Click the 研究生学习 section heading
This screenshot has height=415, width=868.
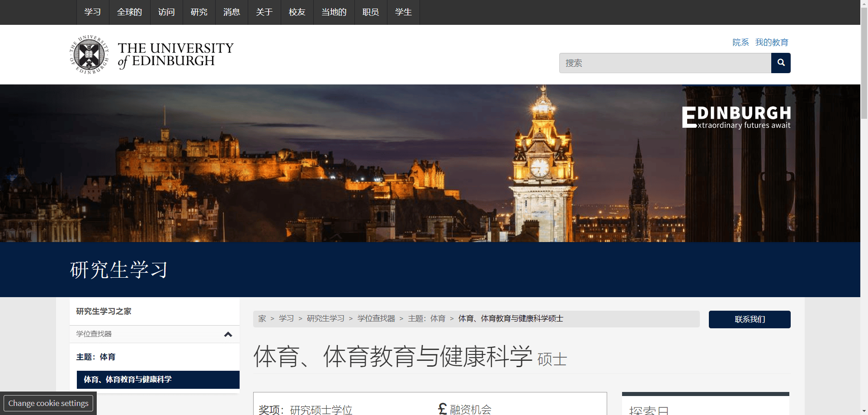[119, 270]
